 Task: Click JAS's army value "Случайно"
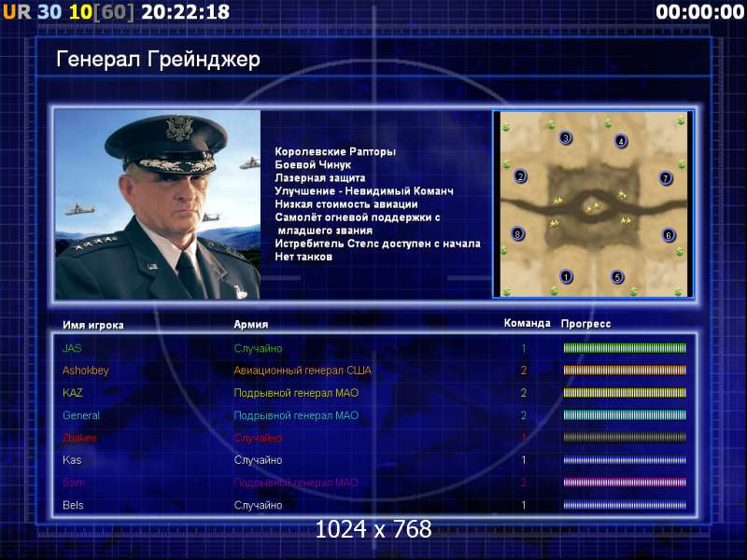[258, 348]
